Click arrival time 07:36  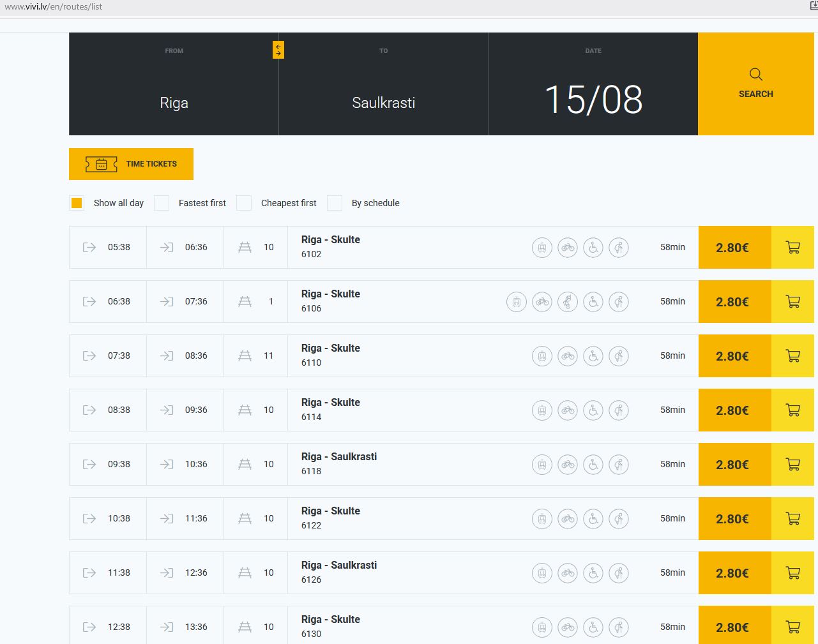pos(196,301)
